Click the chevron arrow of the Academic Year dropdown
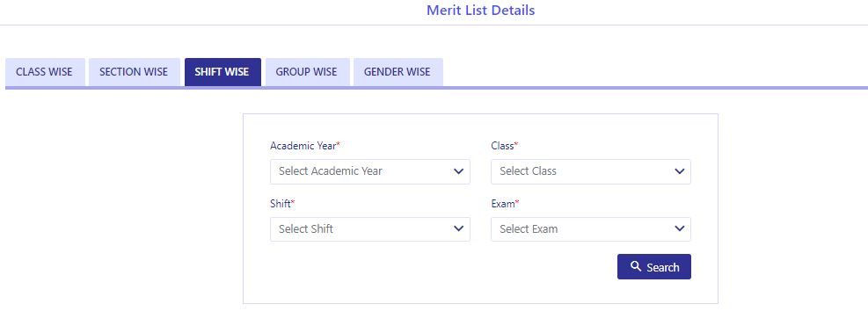 tap(458, 171)
